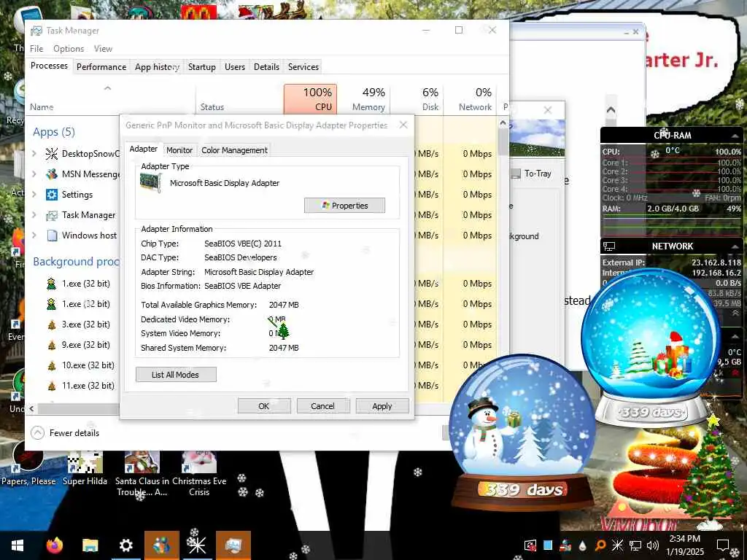Click the DesktopSnowOK snowflake icon in Apps list
The image size is (747, 560).
tap(52, 153)
